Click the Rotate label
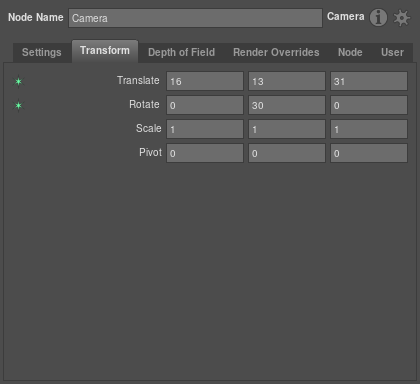The width and height of the screenshot is (420, 384). [144, 104]
